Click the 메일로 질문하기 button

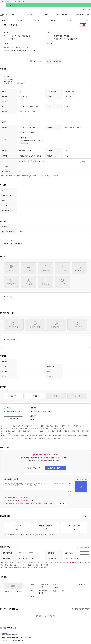coord(61,504)
